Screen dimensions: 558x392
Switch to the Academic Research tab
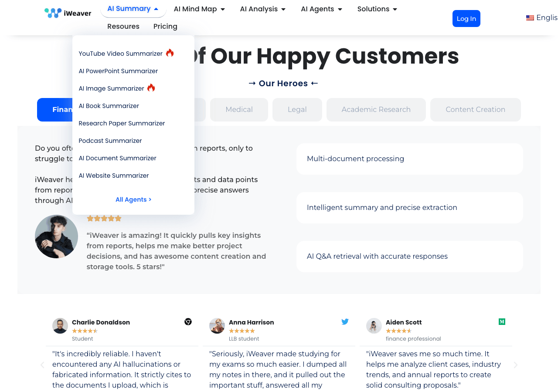point(376,110)
